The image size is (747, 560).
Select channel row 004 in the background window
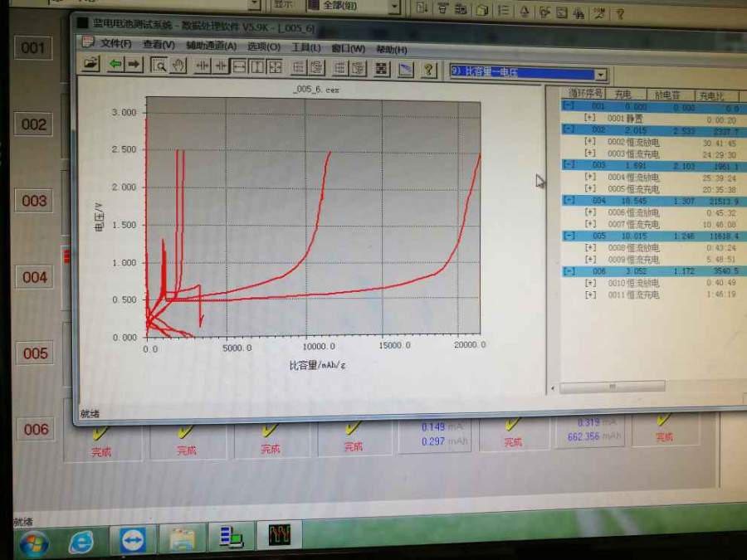(x=35, y=276)
